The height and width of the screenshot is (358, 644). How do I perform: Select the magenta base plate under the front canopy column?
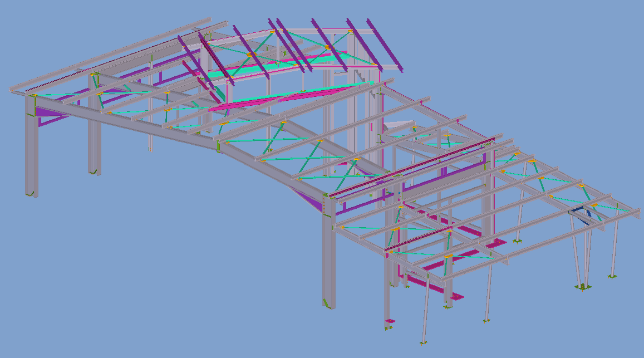pos(391,321)
